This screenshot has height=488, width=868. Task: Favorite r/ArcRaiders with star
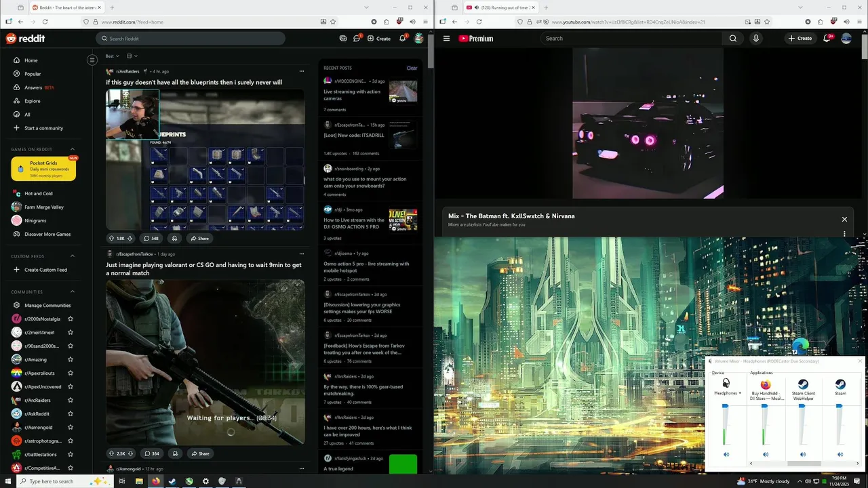pyautogui.click(x=71, y=400)
